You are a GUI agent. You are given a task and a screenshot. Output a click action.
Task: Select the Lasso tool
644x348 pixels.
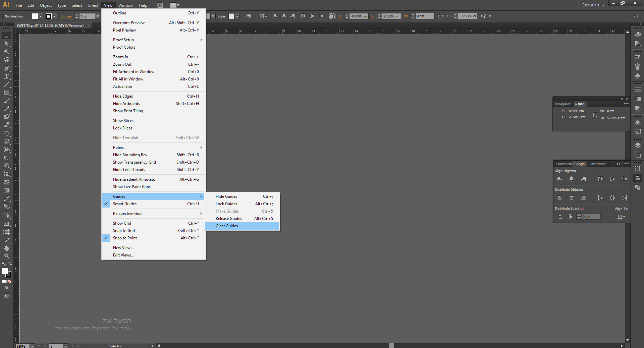pyautogui.click(x=7, y=60)
